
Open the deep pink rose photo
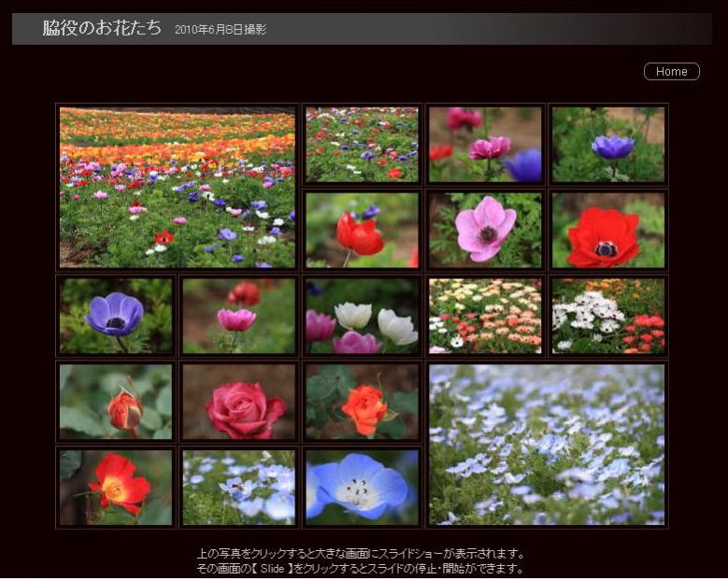[x=239, y=402]
